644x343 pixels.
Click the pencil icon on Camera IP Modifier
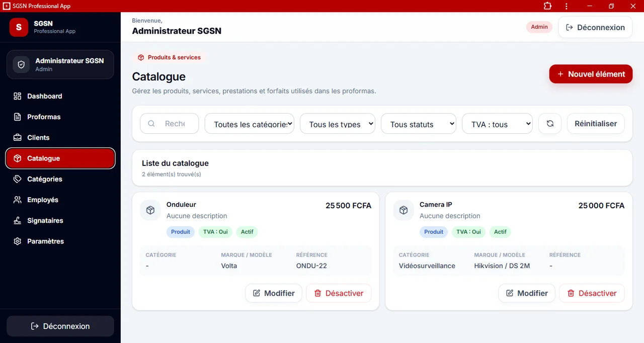[x=510, y=293]
